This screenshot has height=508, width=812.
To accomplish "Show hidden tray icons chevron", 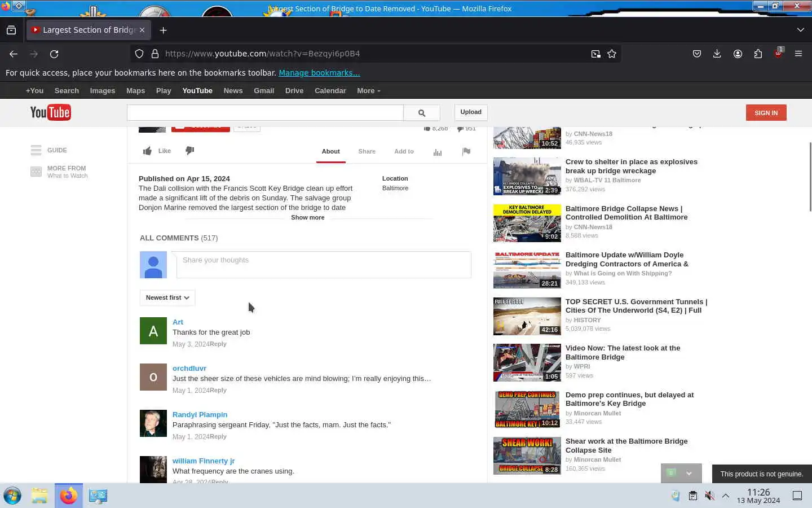I will (x=726, y=496).
